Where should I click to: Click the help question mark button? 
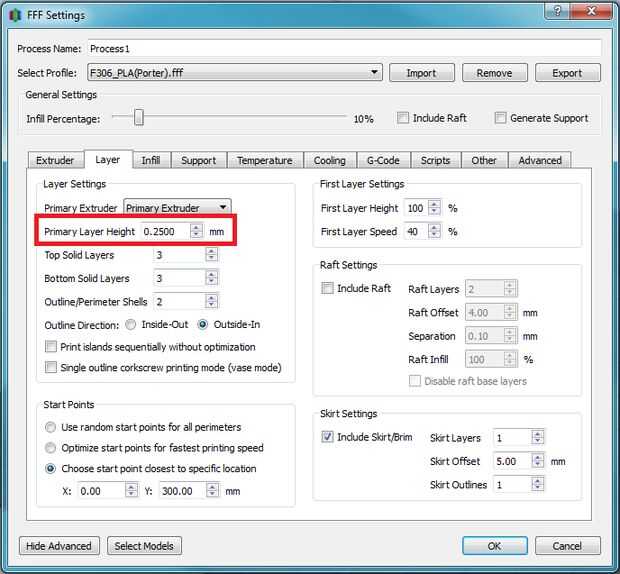[x=558, y=11]
